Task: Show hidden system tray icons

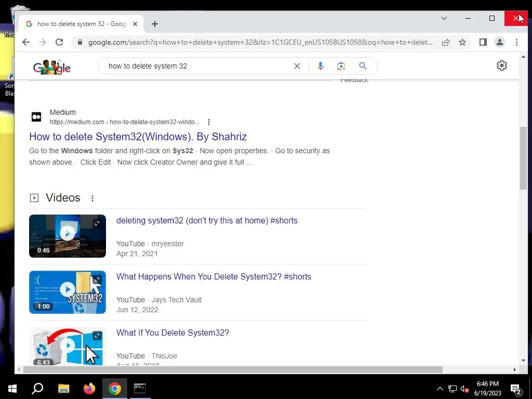Action: (440, 389)
